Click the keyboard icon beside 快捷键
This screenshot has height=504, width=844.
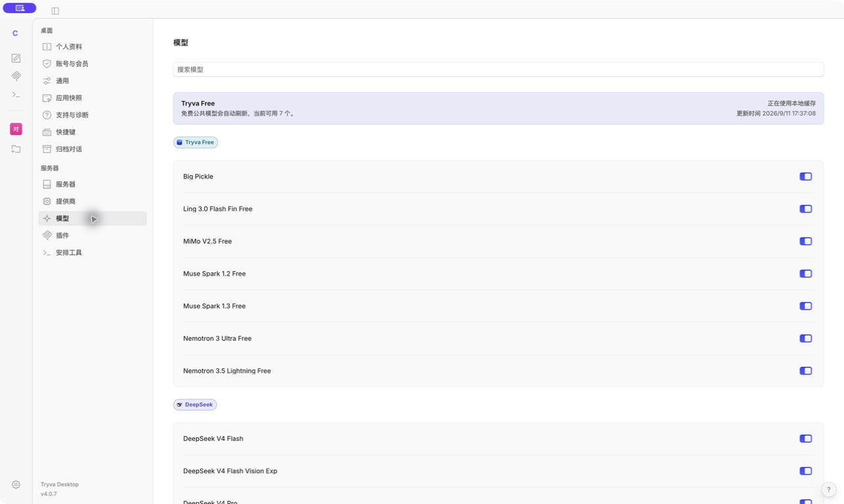point(47,132)
